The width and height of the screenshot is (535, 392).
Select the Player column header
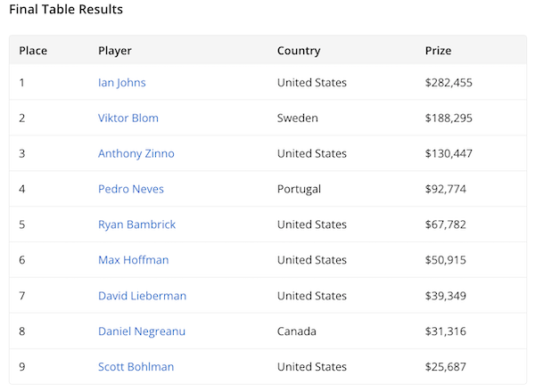pos(115,51)
